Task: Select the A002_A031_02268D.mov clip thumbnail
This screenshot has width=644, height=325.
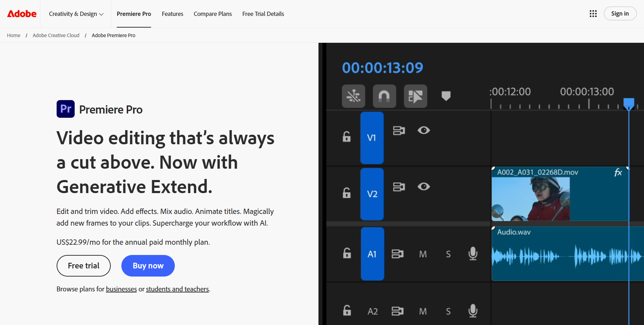Action: pos(531,199)
